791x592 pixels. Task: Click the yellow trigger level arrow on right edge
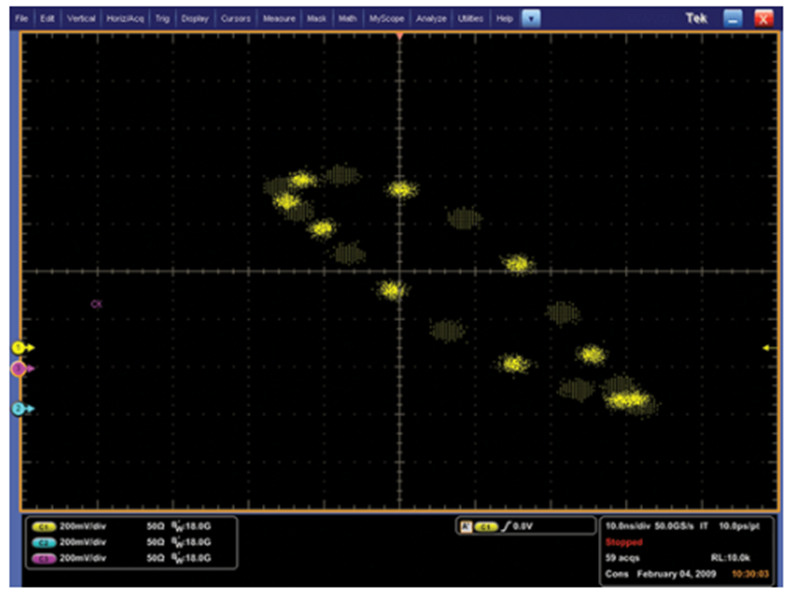pyautogui.click(x=766, y=347)
